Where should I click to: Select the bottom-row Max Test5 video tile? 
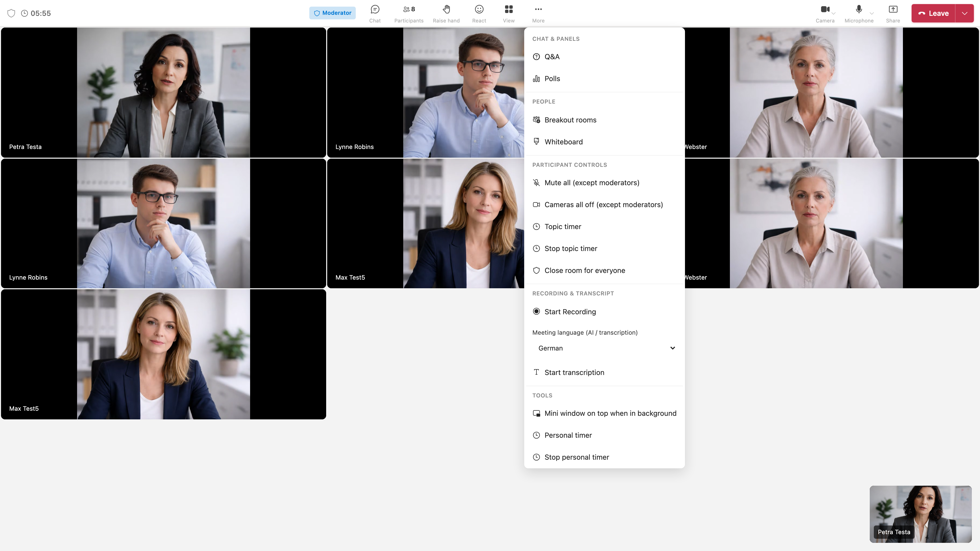click(x=164, y=354)
